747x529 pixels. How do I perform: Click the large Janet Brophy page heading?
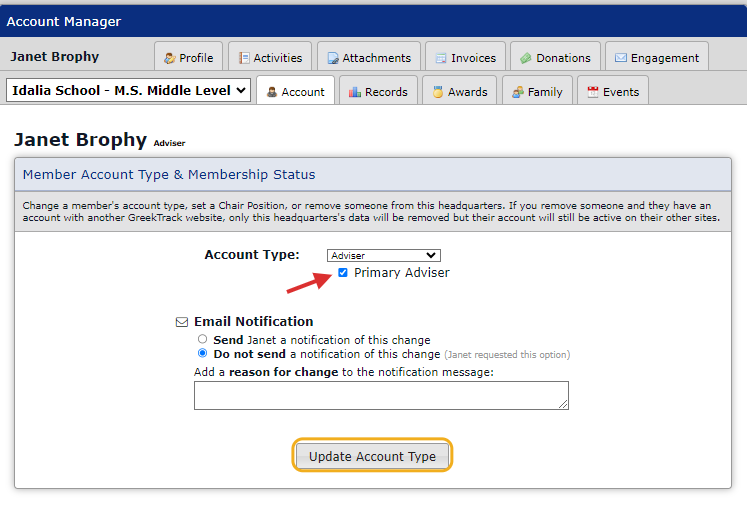pos(81,140)
